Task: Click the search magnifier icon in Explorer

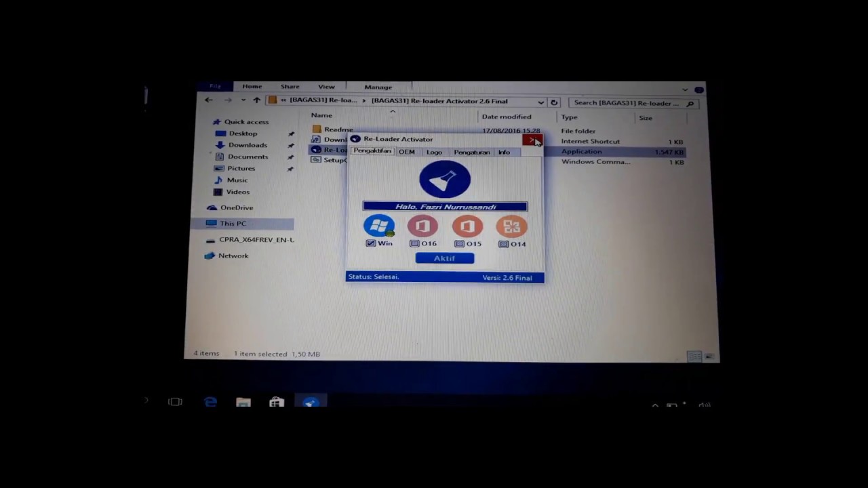Action: tap(690, 104)
